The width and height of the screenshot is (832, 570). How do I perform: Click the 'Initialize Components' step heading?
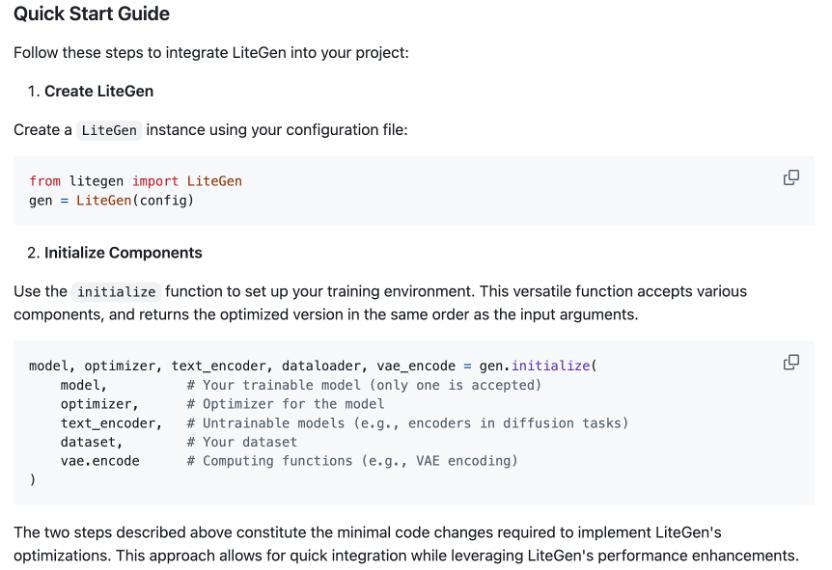(123, 253)
